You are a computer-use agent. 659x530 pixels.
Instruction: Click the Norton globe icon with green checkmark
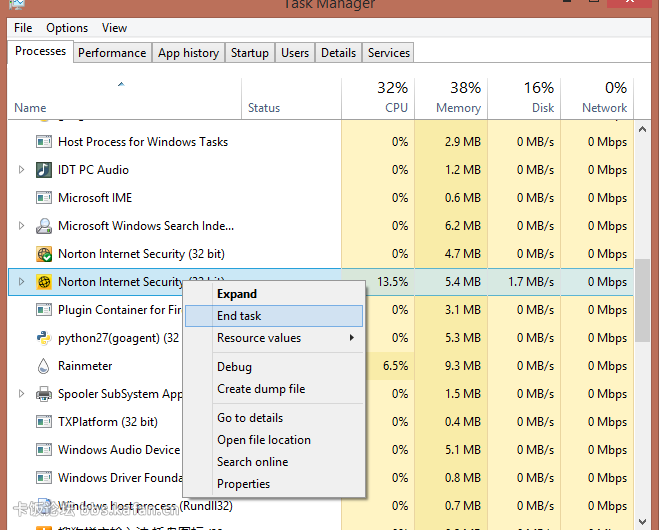point(44,254)
